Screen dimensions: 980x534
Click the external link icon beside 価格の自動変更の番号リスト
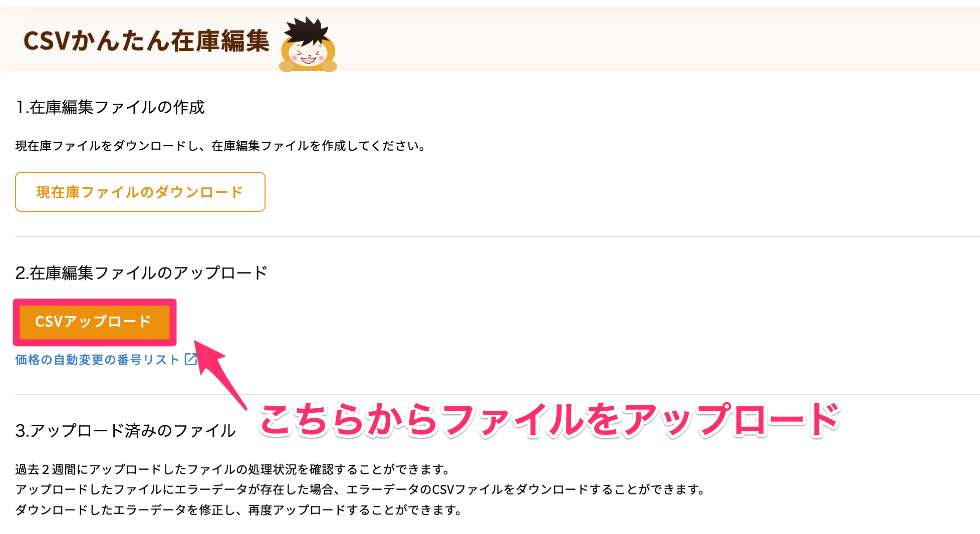tap(190, 359)
